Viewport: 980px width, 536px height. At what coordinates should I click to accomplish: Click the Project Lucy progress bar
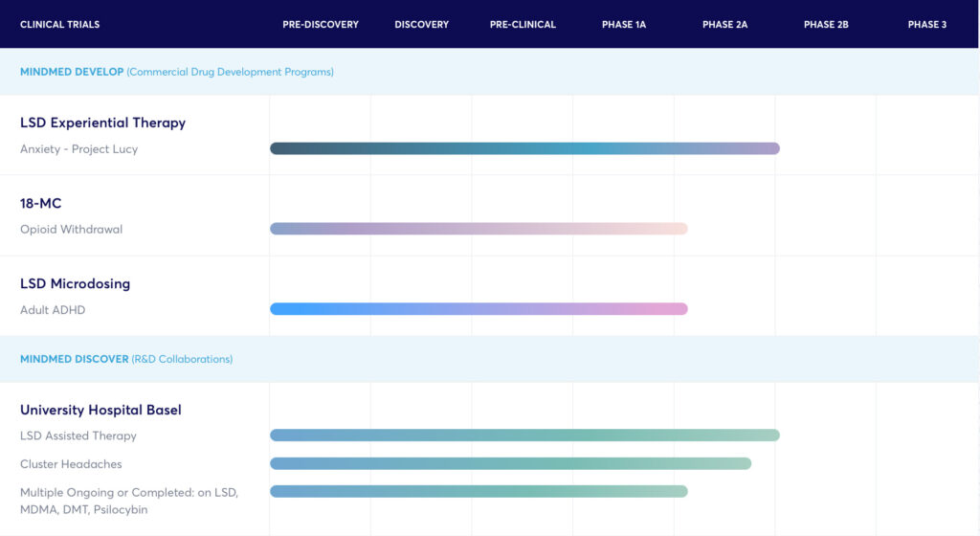click(525, 148)
